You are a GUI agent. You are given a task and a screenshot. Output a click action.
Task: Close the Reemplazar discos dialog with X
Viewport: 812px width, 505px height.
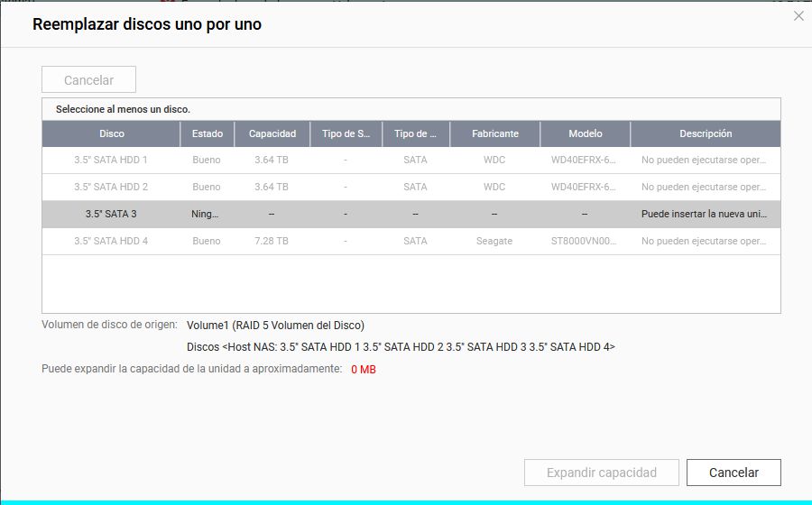point(798,16)
